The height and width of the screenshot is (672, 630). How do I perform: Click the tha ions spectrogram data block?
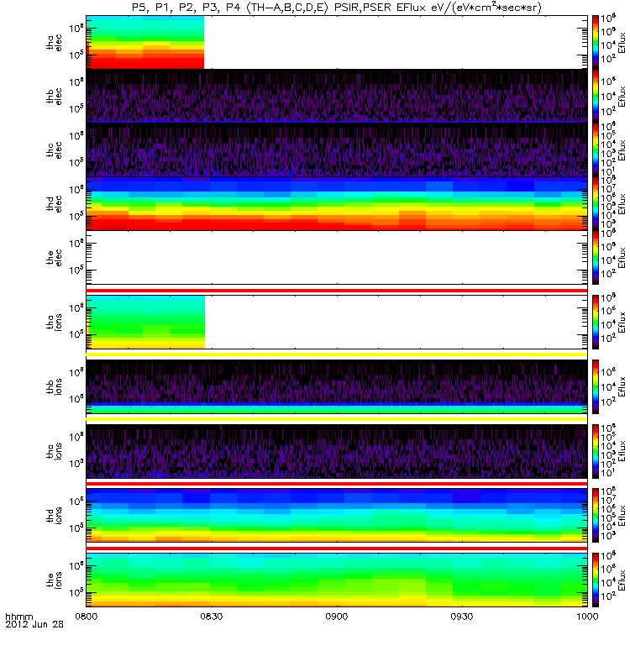coord(145,322)
